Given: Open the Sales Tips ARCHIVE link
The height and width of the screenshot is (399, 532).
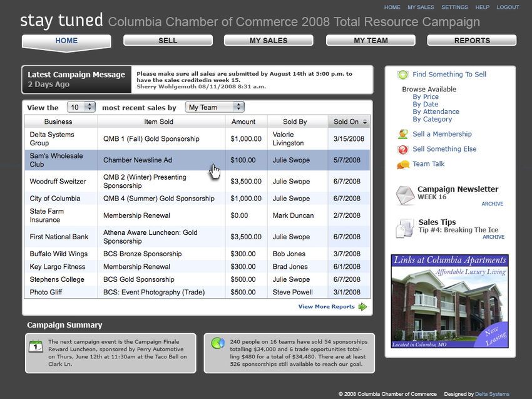Looking at the screenshot, I should pos(493,237).
